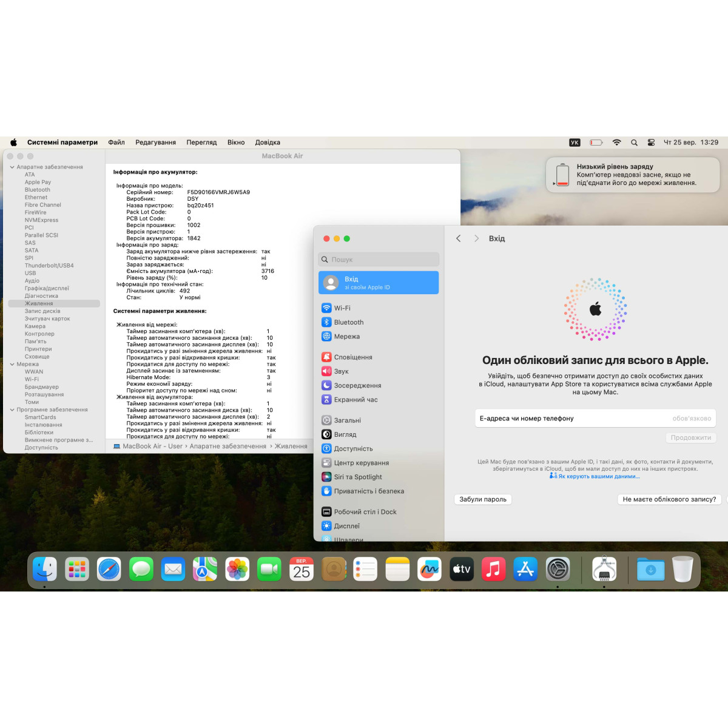
Task: Open Spotlight search magnifier in menu bar
Action: tap(634, 143)
